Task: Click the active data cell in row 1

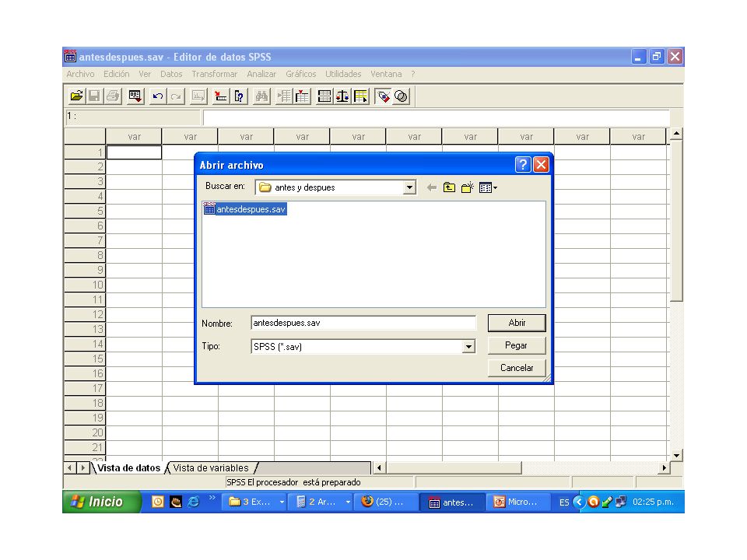Action: (134, 152)
